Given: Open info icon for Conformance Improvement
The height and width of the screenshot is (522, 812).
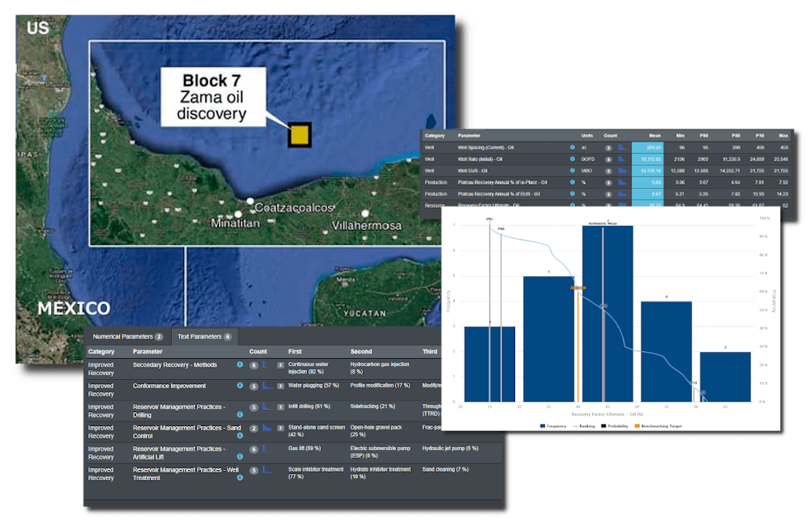Looking at the screenshot, I should pos(241,386).
